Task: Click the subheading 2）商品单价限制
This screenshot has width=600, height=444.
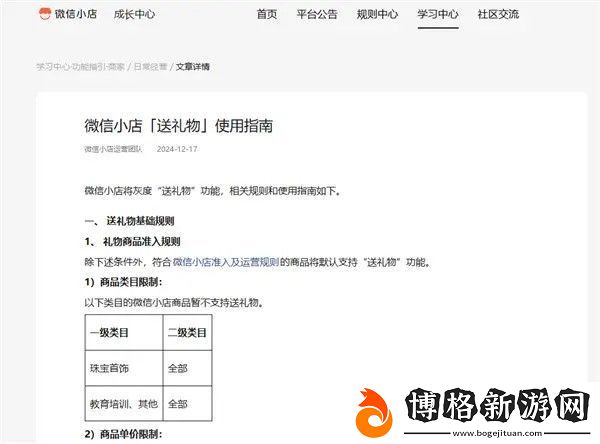Action: 123,434
